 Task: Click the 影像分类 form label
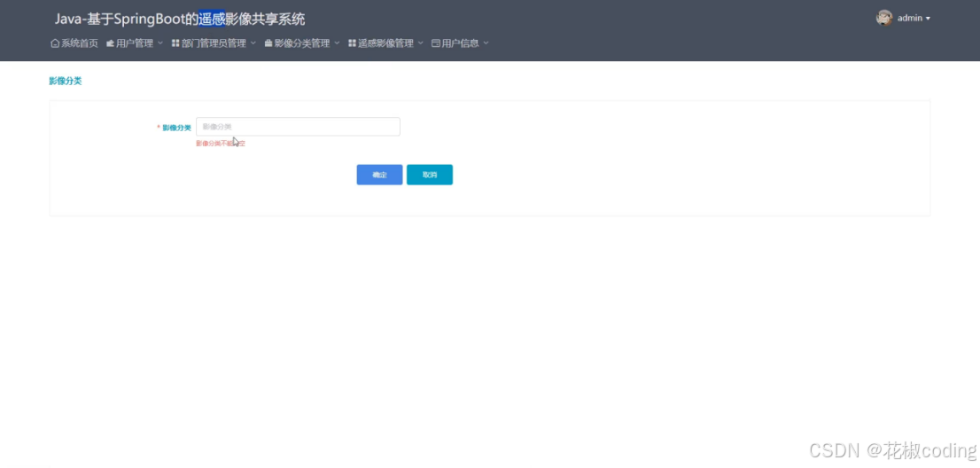tap(176, 128)
